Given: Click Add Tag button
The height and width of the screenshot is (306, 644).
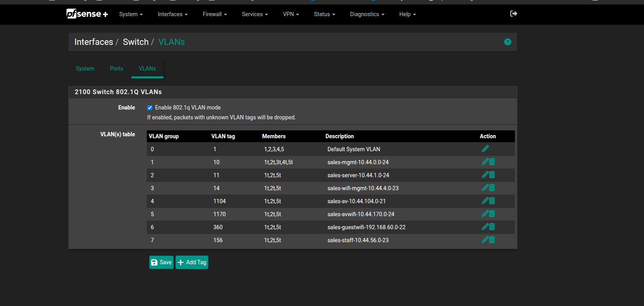Looking at the screenshot, I should point(192,262).
